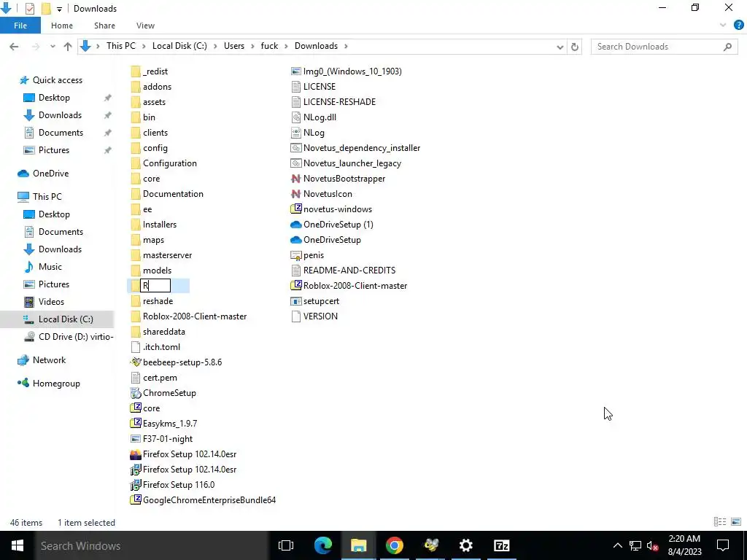Switch to the Home ribbon tab

point(62,26)
